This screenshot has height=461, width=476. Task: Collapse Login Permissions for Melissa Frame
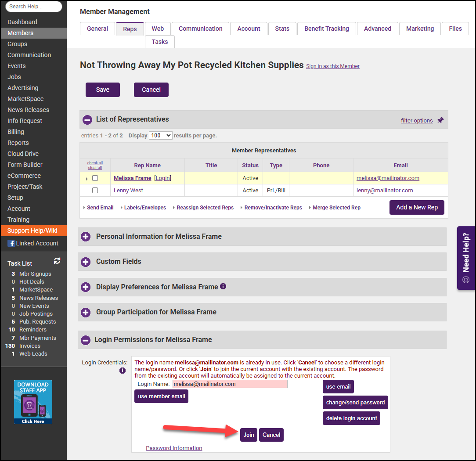(86, 340)
